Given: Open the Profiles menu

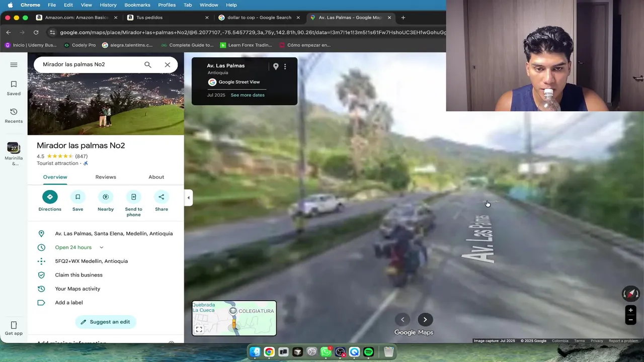Looking at the screenshot, I should pyautogui.click(x=167, y=5).
